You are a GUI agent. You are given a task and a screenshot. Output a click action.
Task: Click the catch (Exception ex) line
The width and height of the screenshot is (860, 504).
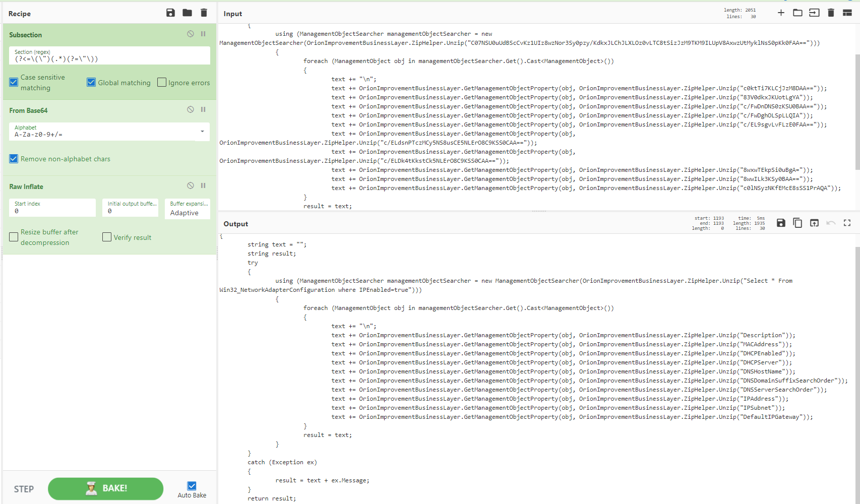click(x=282, y=462)
